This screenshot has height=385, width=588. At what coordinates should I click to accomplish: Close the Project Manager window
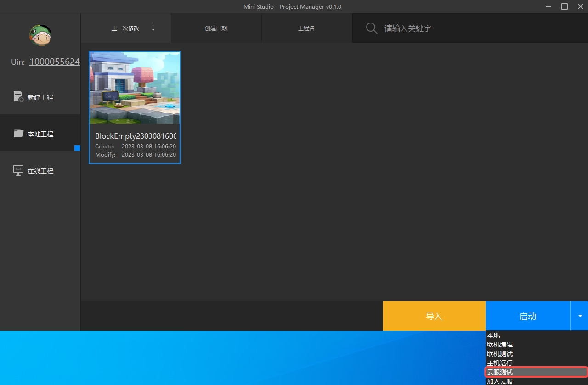tap(580, 6)
